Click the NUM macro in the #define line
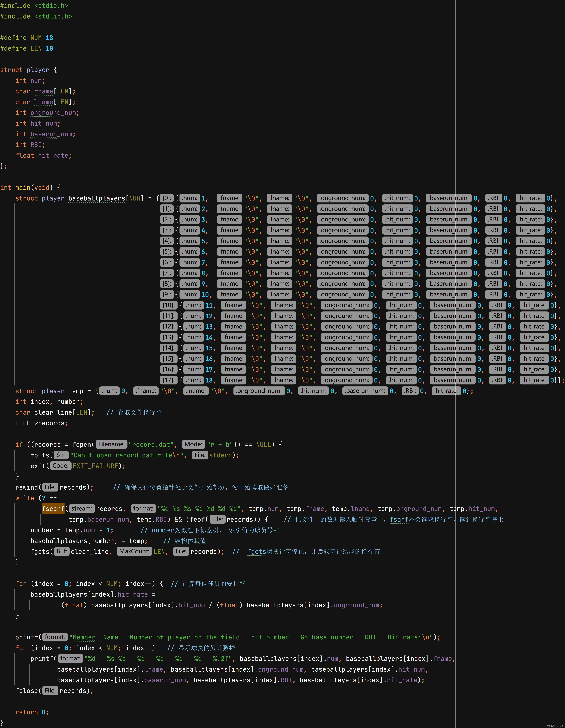 36,38
